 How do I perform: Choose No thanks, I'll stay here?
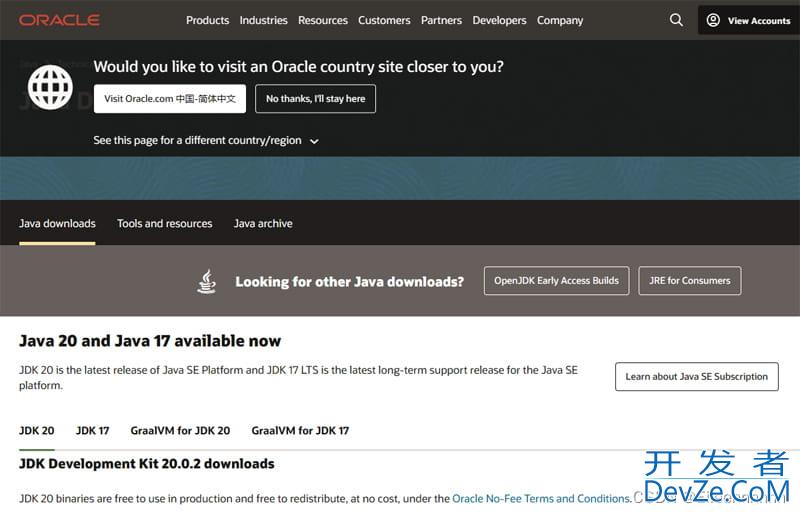(315, 99)
